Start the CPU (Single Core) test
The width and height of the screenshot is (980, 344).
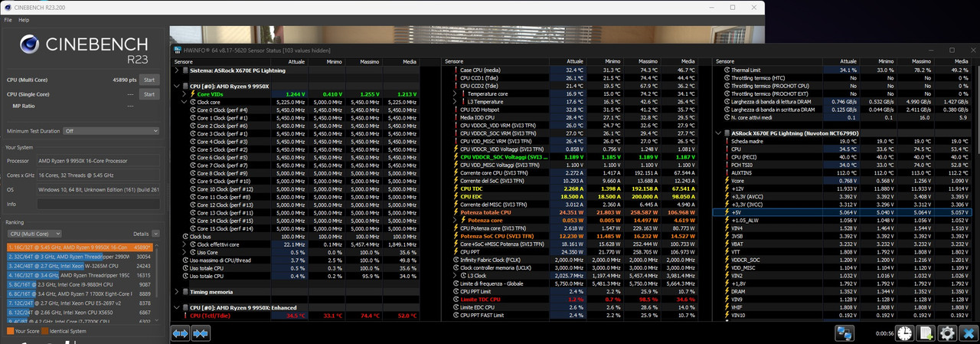(x=149, y=94)
